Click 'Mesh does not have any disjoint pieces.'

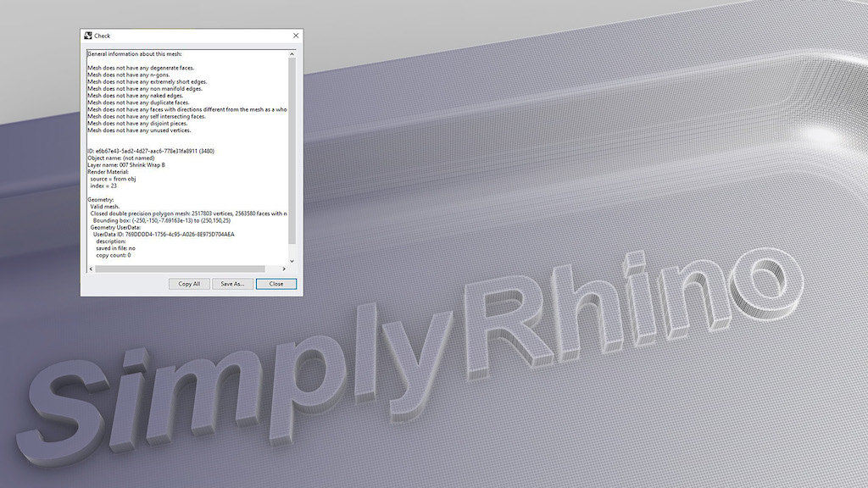(x=137, y=124)
